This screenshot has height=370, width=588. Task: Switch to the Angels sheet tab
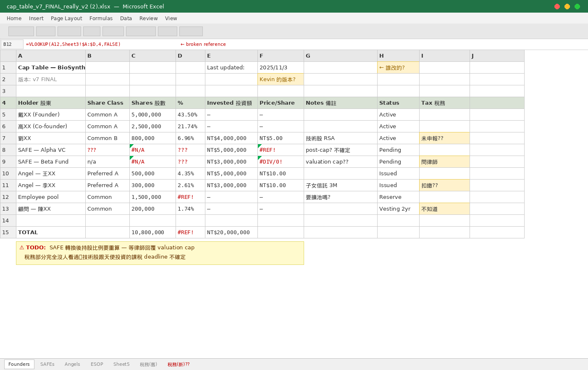(x=72, y=364)
